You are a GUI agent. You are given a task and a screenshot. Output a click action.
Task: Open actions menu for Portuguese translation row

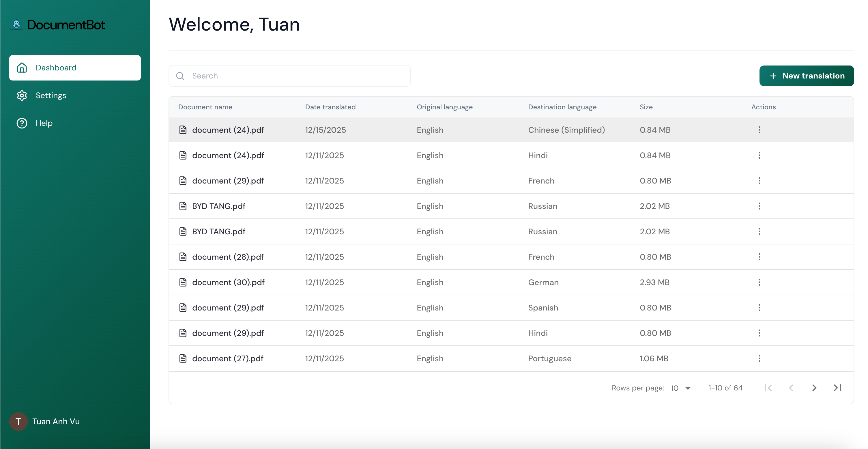(759, 358)
